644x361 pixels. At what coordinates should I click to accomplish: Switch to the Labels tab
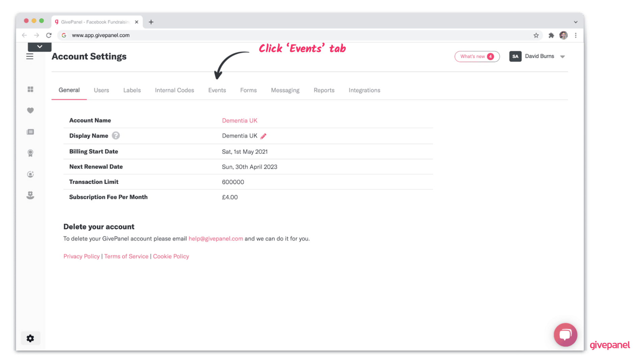pos(132,90)
